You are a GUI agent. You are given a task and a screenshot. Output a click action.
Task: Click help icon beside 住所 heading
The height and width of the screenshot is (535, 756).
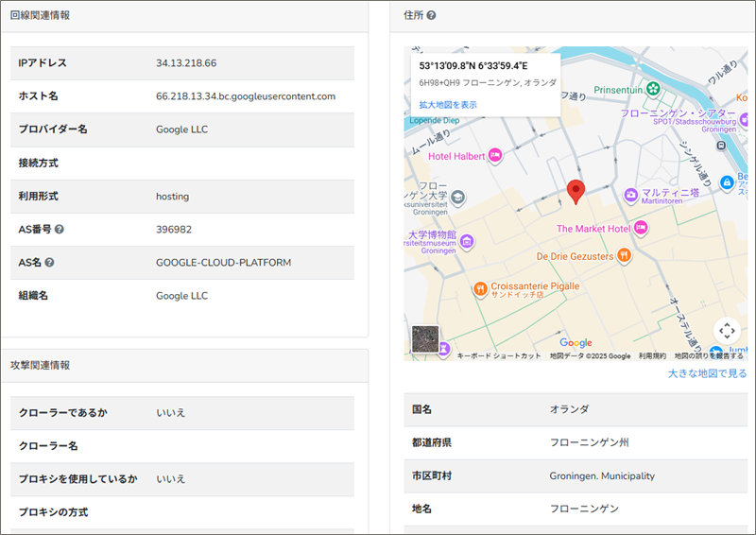point(431,16)
